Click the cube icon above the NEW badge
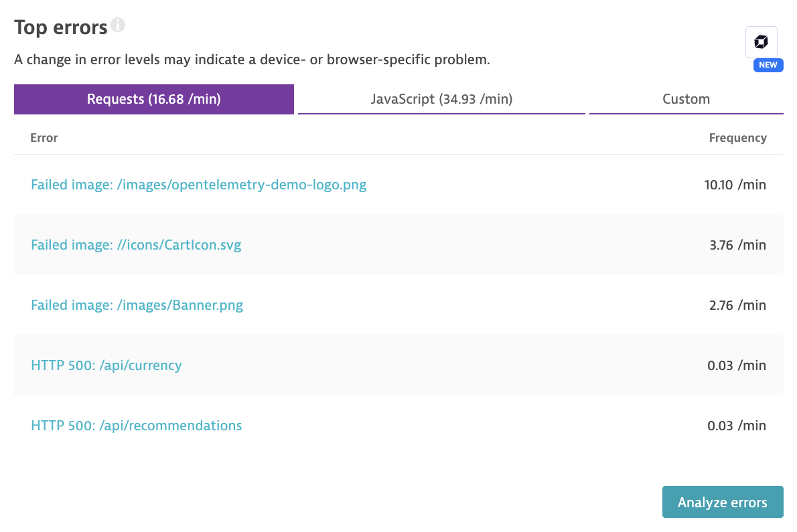Viewport: 797px width, 532px height. pyautogui.click(x=761, y=41)
